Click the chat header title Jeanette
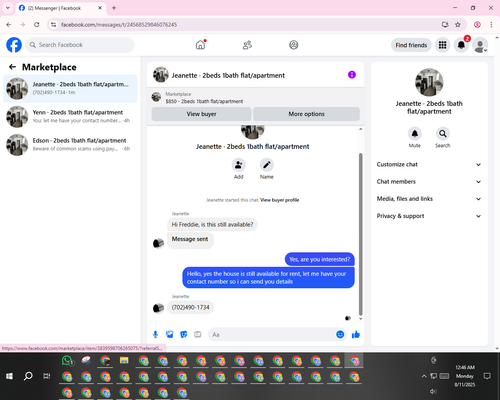Image resolution: width=500 pixels, height=400 pixels. pos(228,75)
